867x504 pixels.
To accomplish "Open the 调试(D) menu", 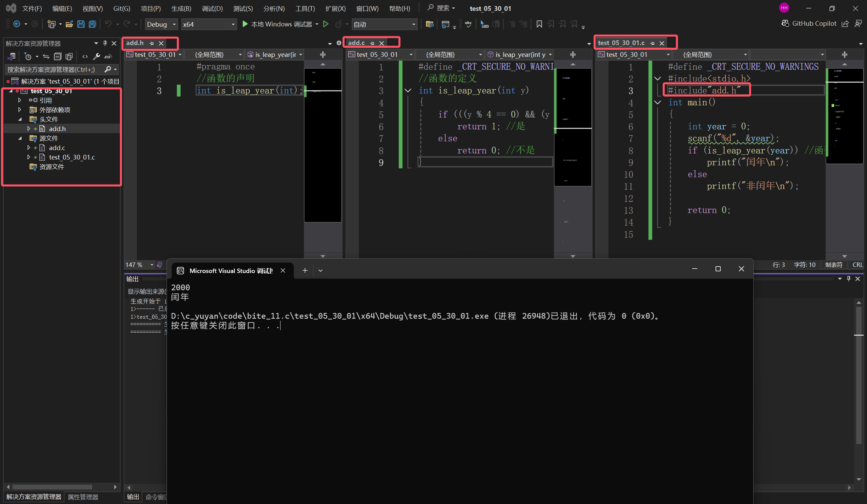I will [x=212, y=8].
